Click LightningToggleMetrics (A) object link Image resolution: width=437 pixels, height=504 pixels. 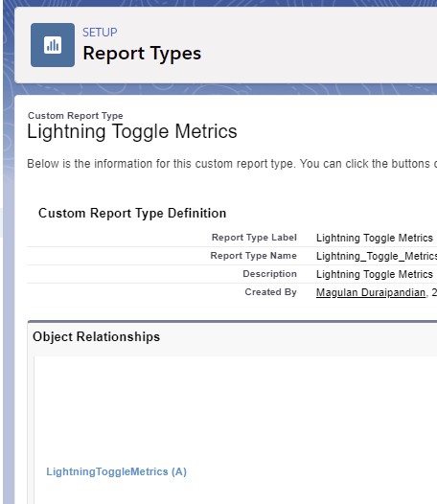tap(116, 471)
